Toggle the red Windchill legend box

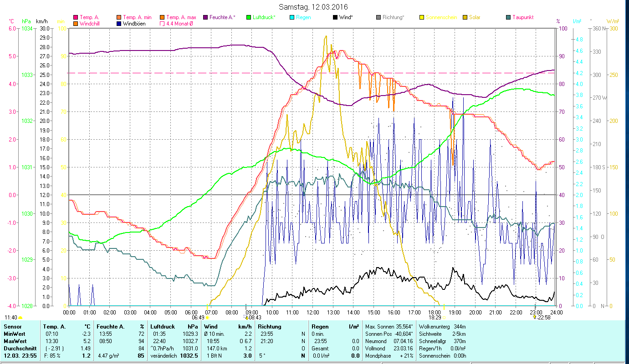pyautogui.click(x=76, y=24)
